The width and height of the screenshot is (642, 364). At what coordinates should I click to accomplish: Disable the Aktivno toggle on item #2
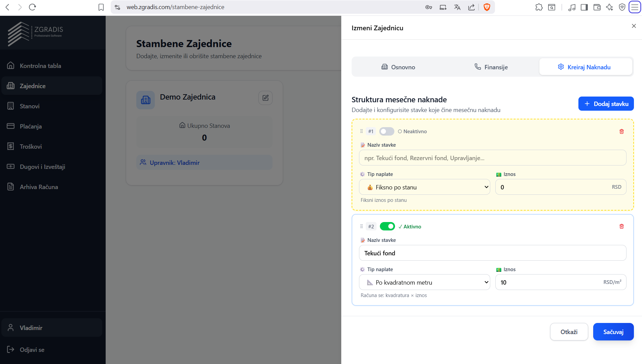click(x=387, y=226)
